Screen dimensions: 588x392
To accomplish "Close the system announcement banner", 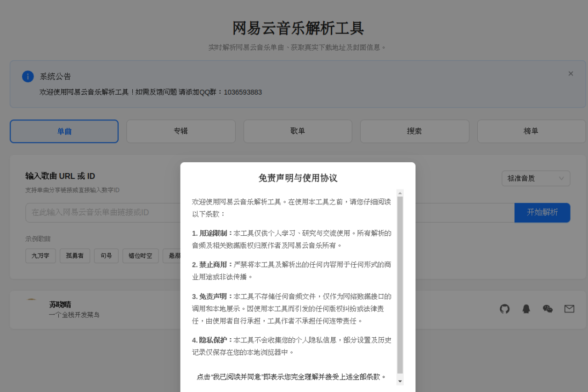I will (x=571, y=74).
